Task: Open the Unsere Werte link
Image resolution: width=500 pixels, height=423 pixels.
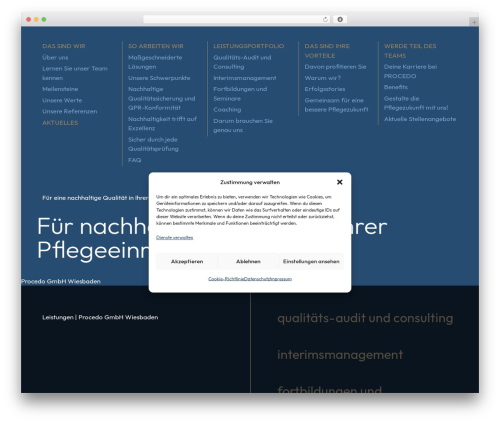Action: click(x=62, y=100)
